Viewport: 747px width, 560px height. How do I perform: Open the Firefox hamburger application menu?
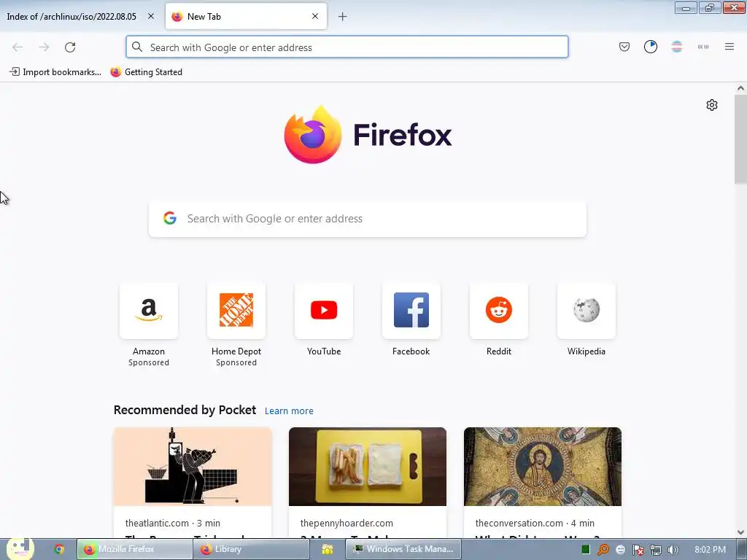point(729,47)
